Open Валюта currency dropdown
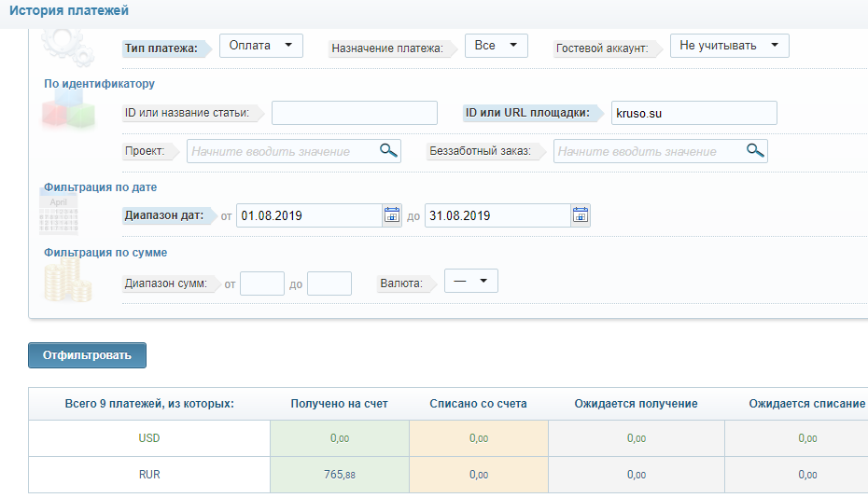This screenshot has width=868, height=498. click(x=471, y=281)
